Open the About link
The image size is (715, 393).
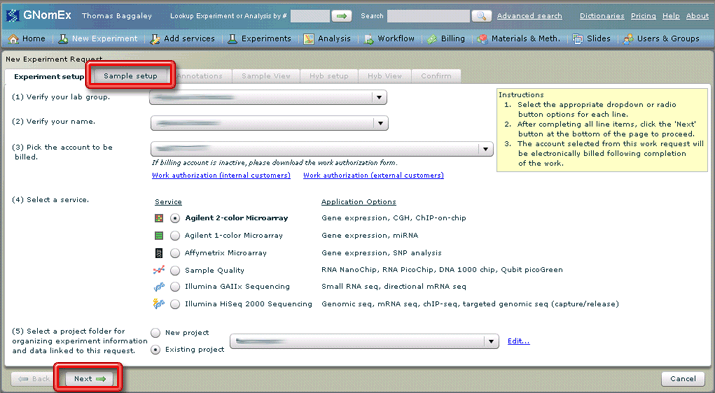[697, 16]
